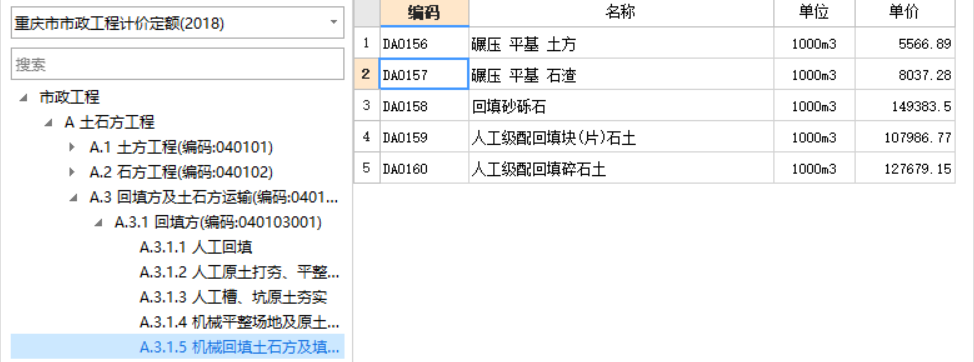Click the 1000m3 unit cell for DA0158

click(814, 106)
